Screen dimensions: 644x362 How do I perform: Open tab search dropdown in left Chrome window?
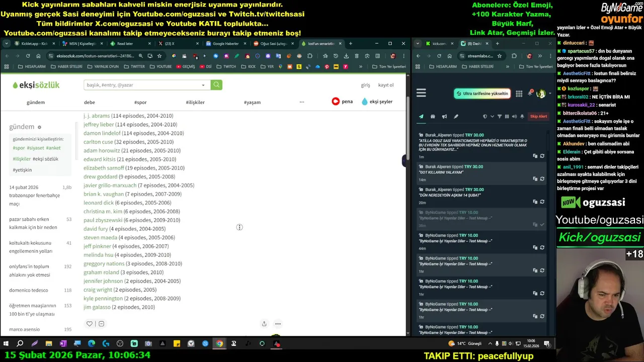click(x=7, y=44)
